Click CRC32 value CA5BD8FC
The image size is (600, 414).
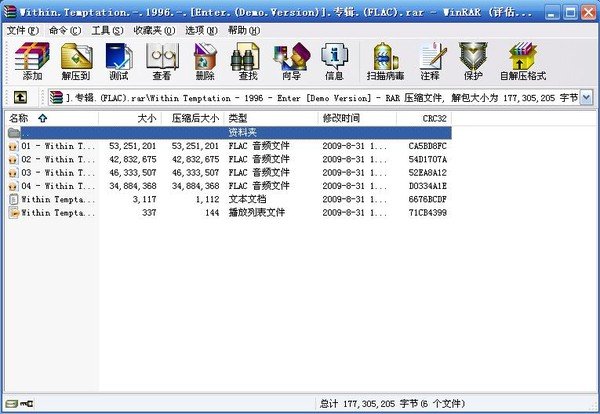427,146
